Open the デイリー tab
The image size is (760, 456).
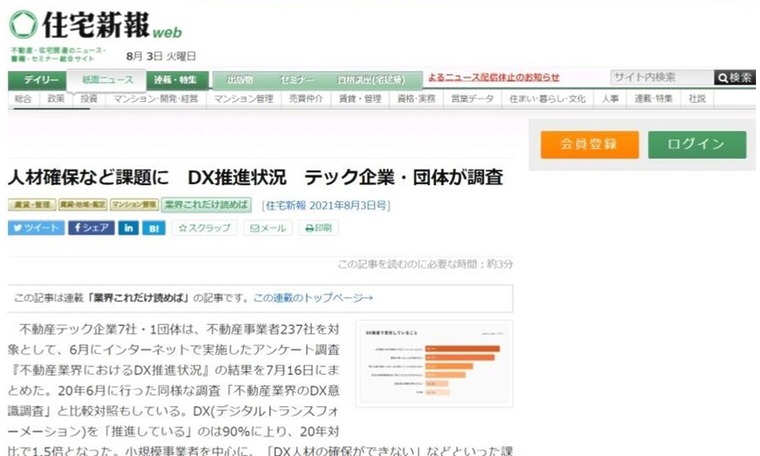click(x=41, y=80)
